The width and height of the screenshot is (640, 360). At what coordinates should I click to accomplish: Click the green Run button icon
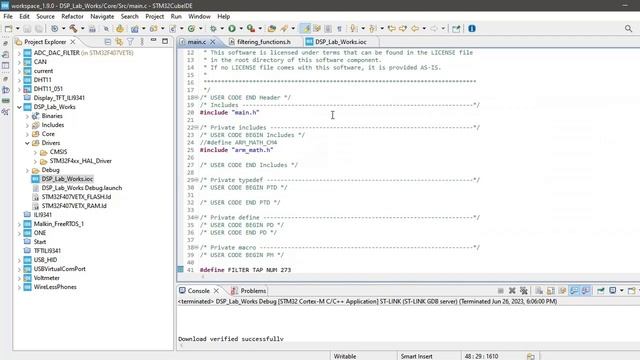(x=232, y=29)
